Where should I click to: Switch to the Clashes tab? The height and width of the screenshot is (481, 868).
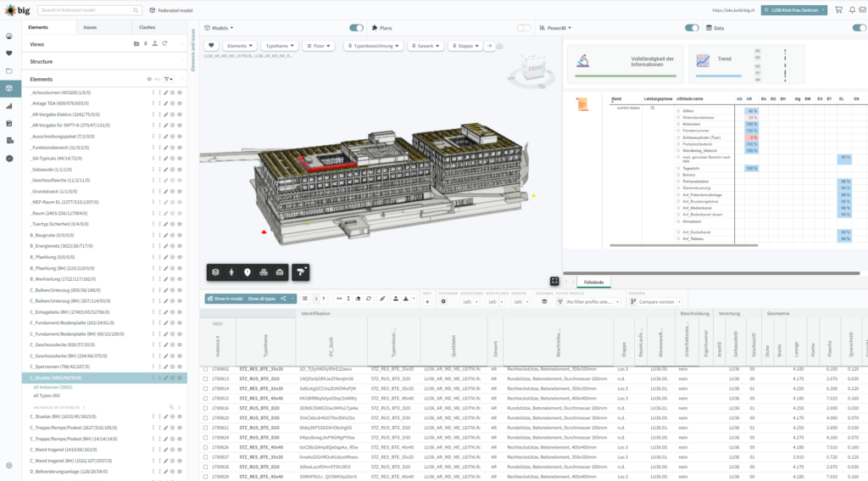point(147,27)
